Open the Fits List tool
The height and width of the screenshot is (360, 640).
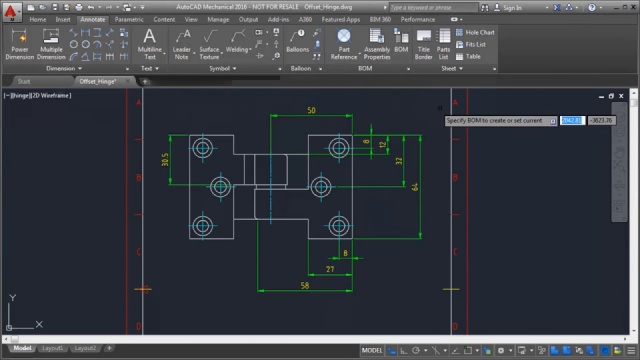click(471, 44)
